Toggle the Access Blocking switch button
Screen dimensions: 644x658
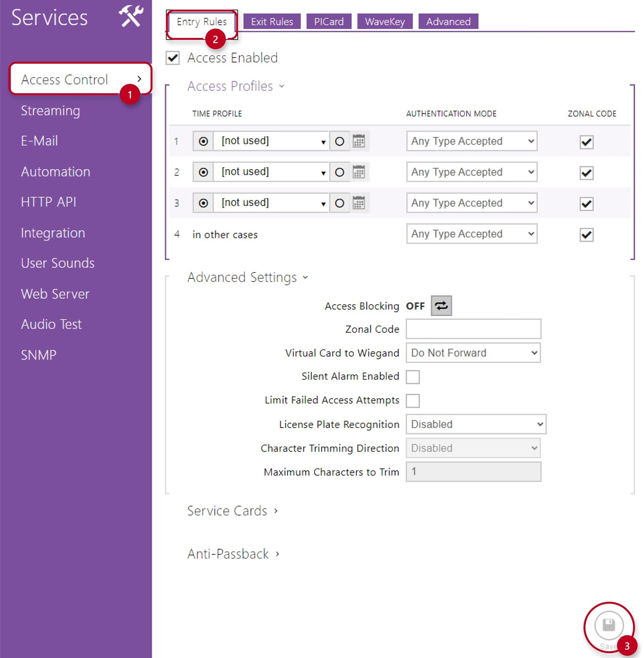click(x=441, y=306)
